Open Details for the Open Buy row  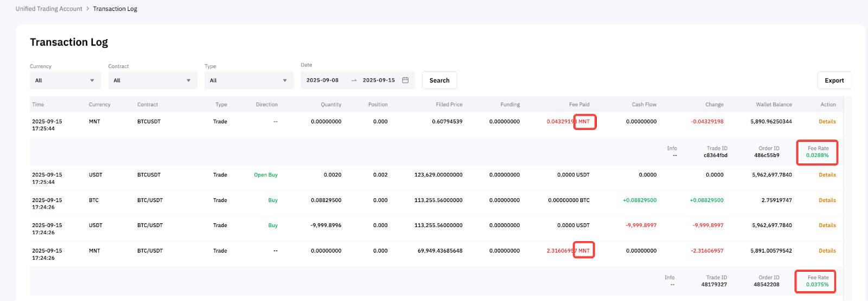point(827,175)
